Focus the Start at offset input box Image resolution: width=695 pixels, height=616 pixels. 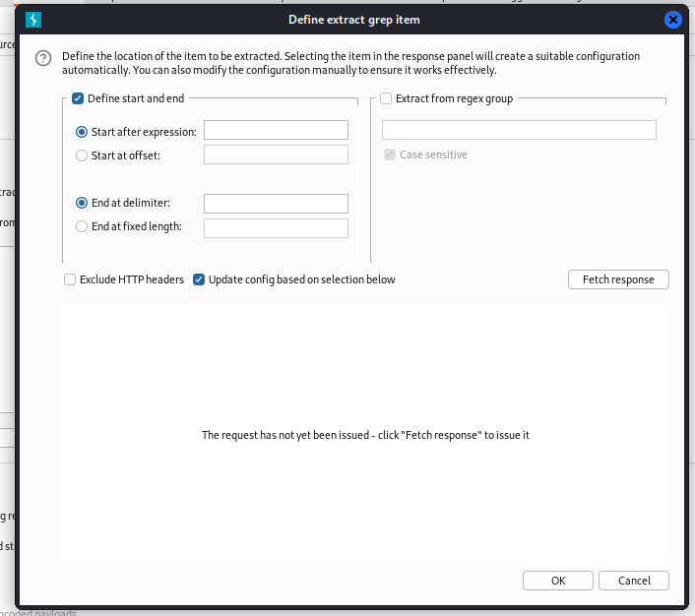pos(276,154)
